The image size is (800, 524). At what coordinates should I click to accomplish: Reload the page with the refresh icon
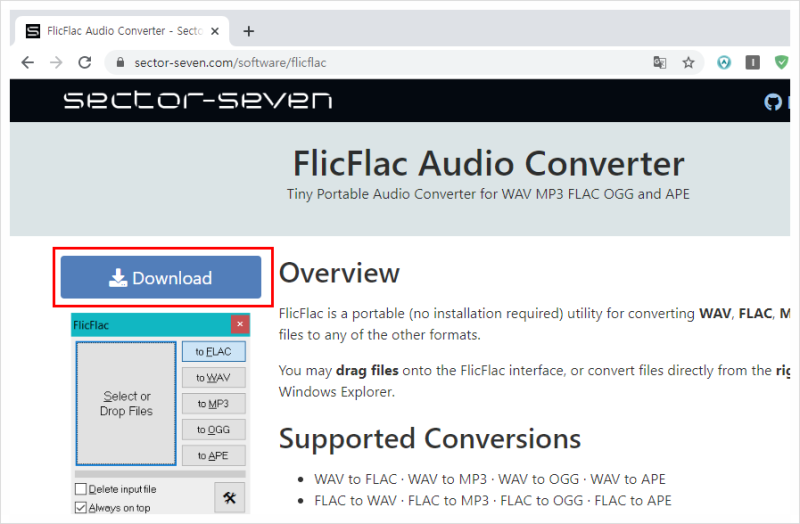tap(85, 62)
